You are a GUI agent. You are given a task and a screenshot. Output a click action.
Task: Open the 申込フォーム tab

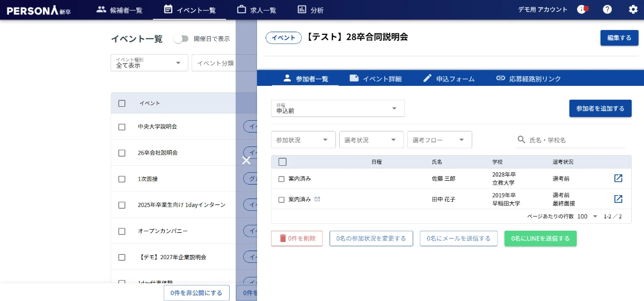click(x=449, y=79)
